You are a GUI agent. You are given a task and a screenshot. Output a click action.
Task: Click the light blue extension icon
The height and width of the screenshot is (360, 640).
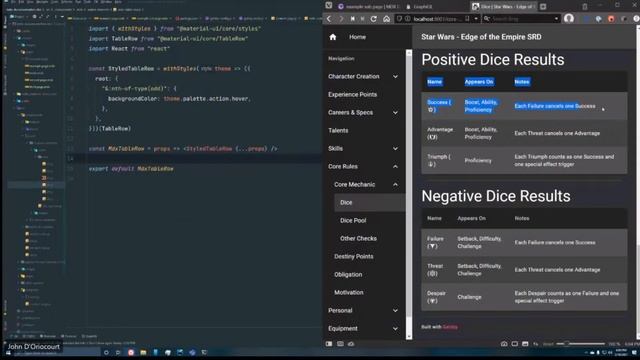pos(598,19)
